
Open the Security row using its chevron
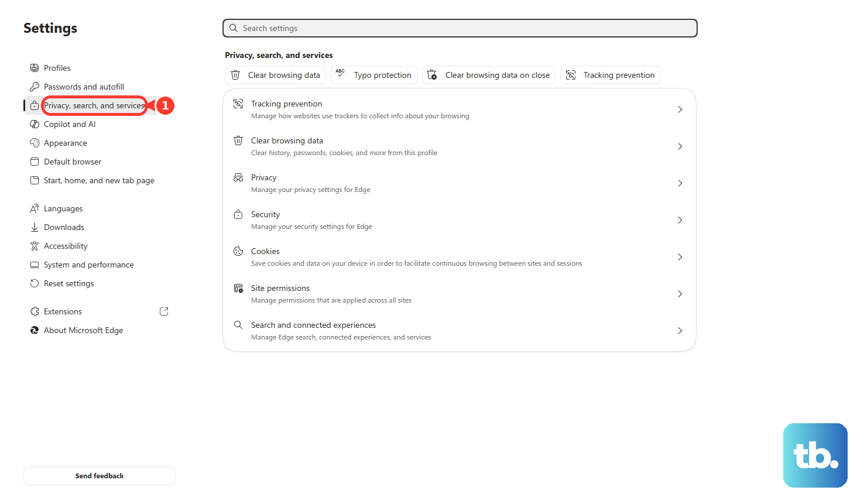(680, 220)
